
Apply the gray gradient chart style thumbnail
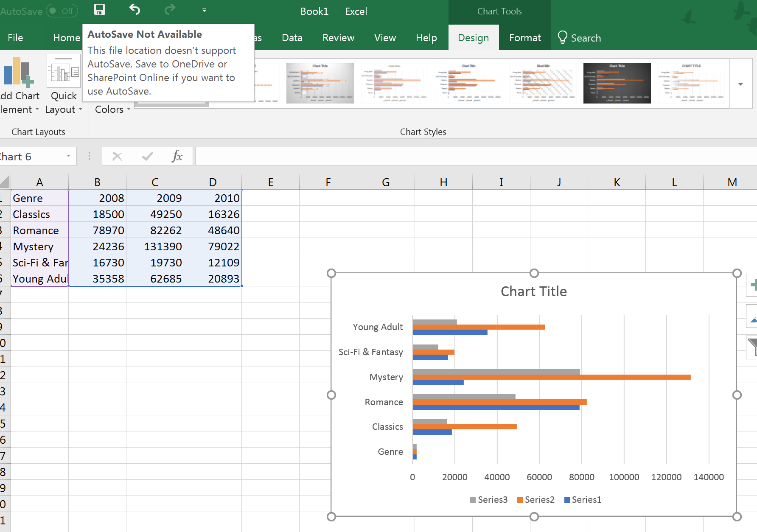pyautogui.click(x=320, y=83)
